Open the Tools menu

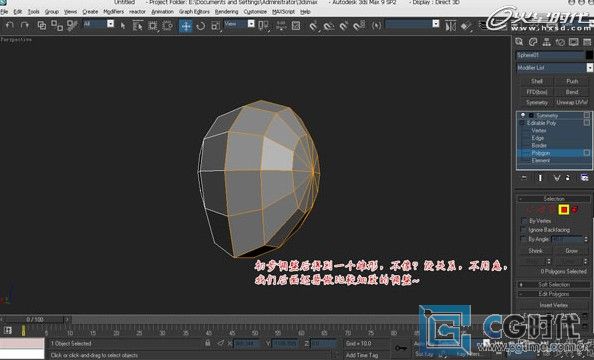click(x=33, y=12)
